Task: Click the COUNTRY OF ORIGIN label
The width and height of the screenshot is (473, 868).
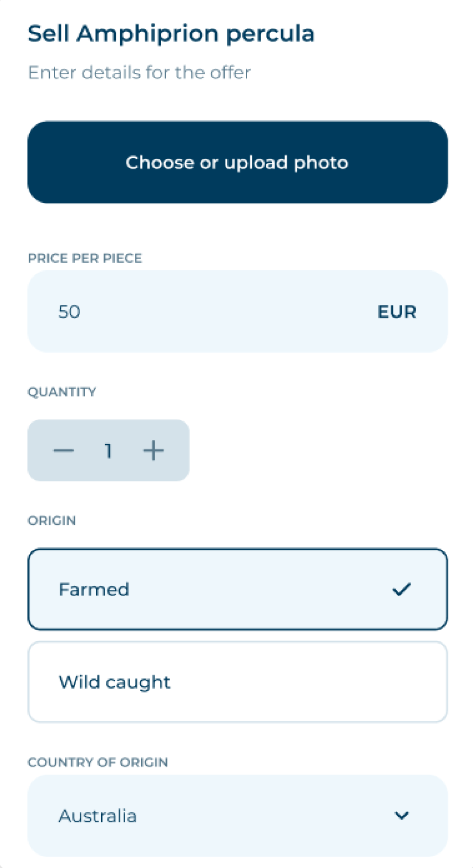Action: pyautogui.click(x=98, y=762)
